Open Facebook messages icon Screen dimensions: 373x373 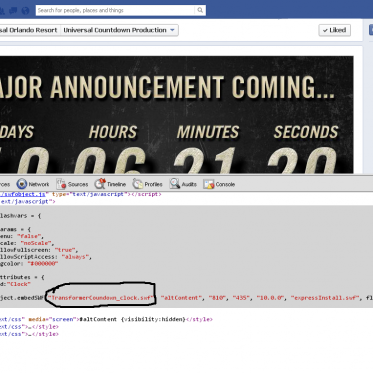coord(13,11)
